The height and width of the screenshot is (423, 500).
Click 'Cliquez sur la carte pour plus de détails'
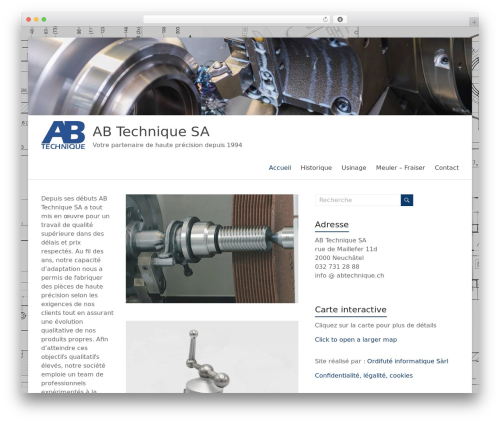[375, 325]
